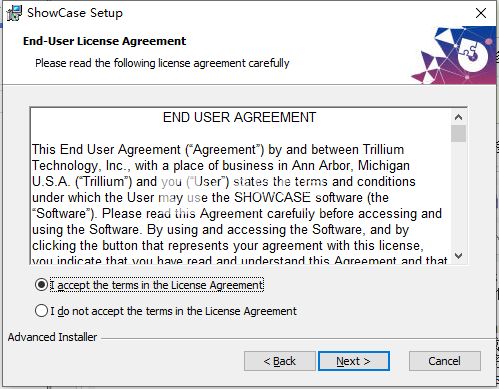Go back with the Back button
Viewport: 499px width, 389px height.
[280, 361]
